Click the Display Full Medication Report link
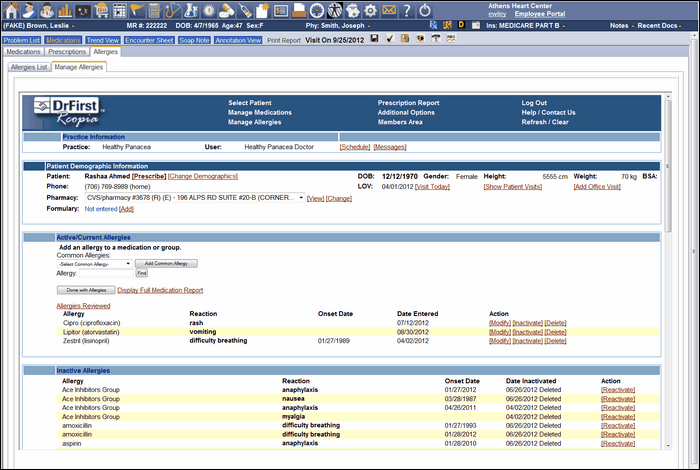 tap(160, 290)
